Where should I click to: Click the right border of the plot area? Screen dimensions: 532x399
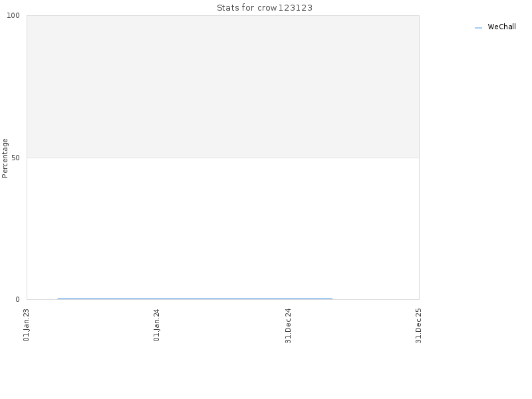(420, 158)
